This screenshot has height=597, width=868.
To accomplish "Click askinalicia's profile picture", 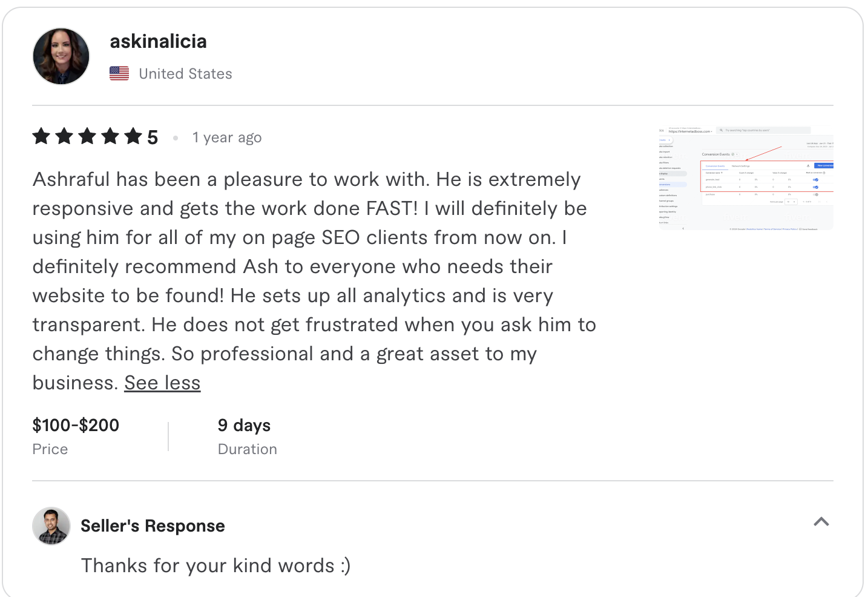I will click(61, 56).
